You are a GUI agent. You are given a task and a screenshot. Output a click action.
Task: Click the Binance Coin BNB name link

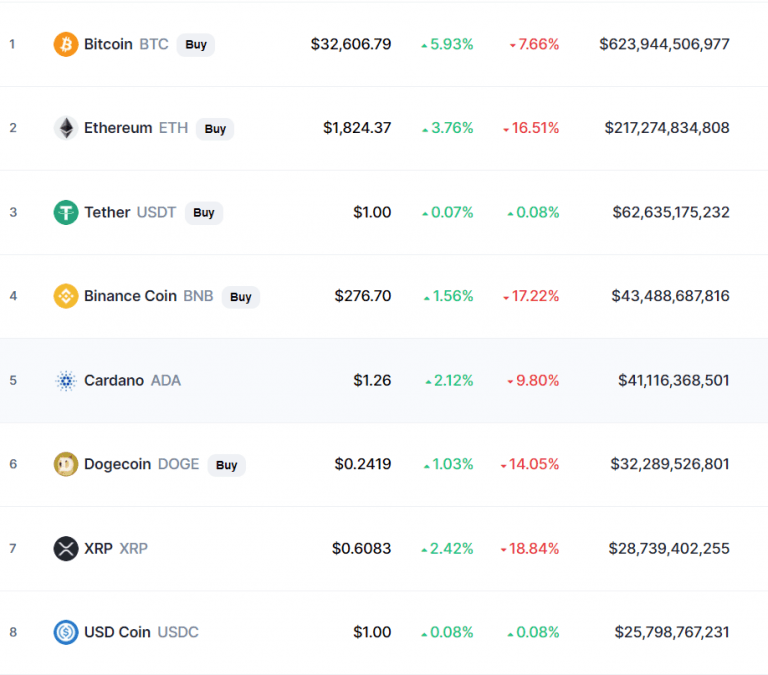(148, 296)
